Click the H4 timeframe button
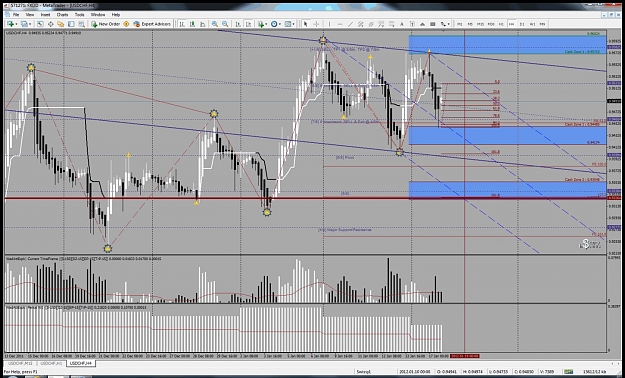625x378 pixels. tap(511, 24)
